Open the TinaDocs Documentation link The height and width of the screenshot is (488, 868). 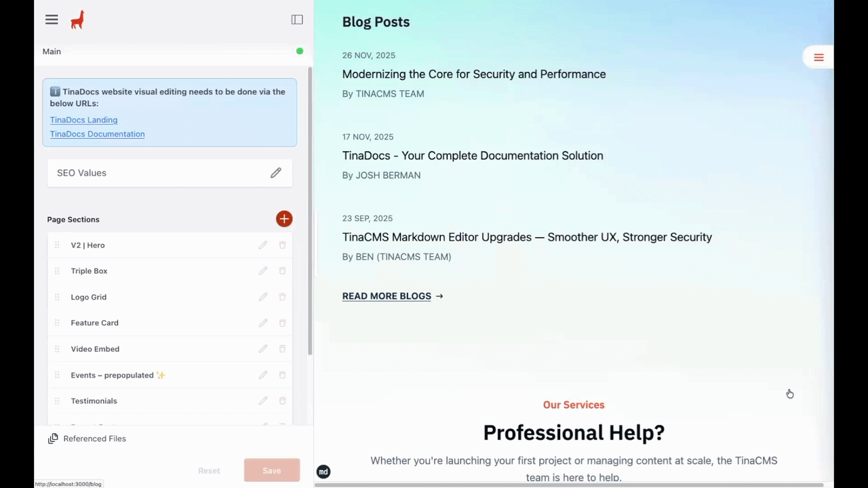coord(97,134)
